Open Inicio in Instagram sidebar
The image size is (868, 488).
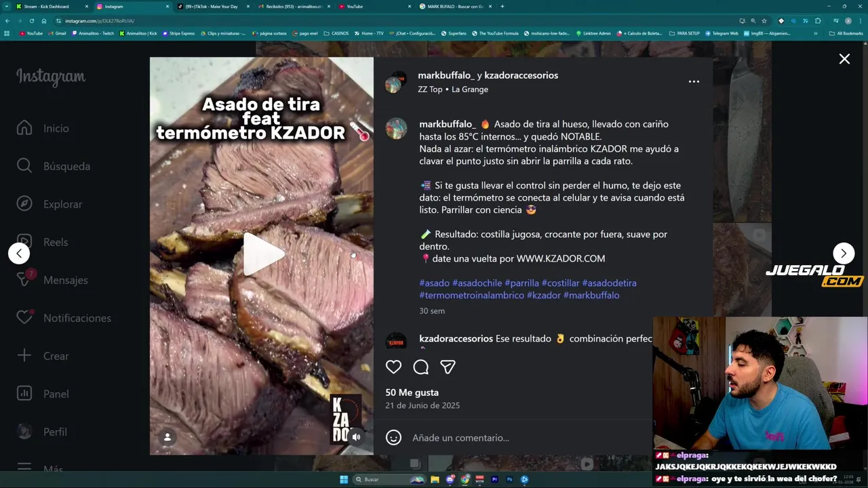coord(43,128)
